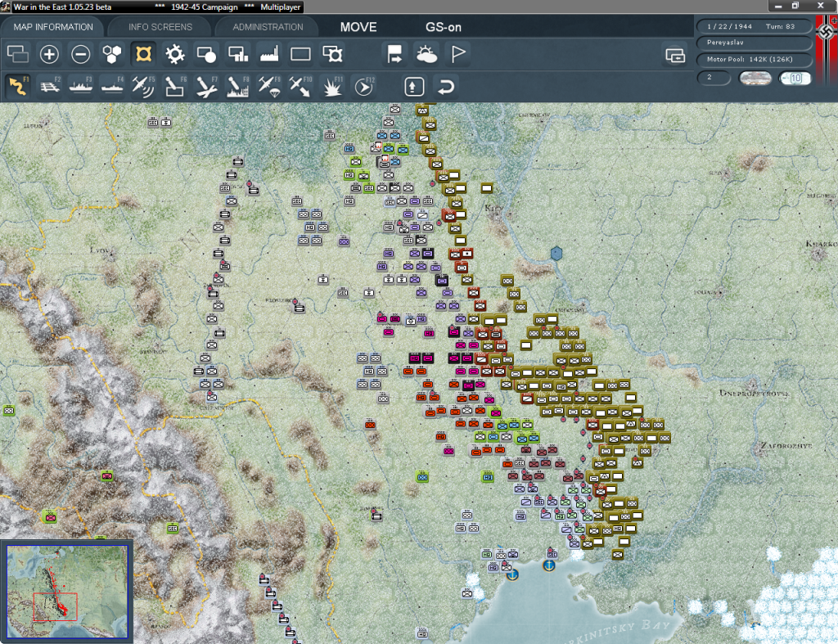
Task: Click the empty rectangle map icon
Action: point(300,54)
